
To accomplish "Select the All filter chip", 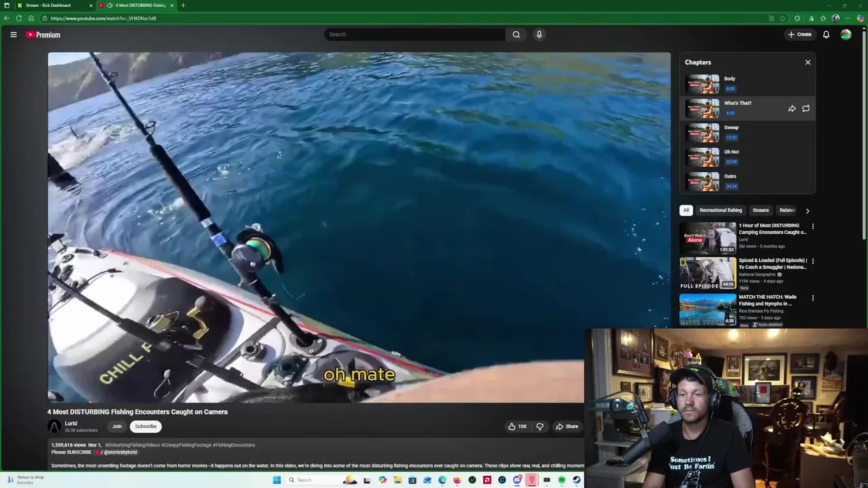I will pyautogui.click(x=686, y=210).
